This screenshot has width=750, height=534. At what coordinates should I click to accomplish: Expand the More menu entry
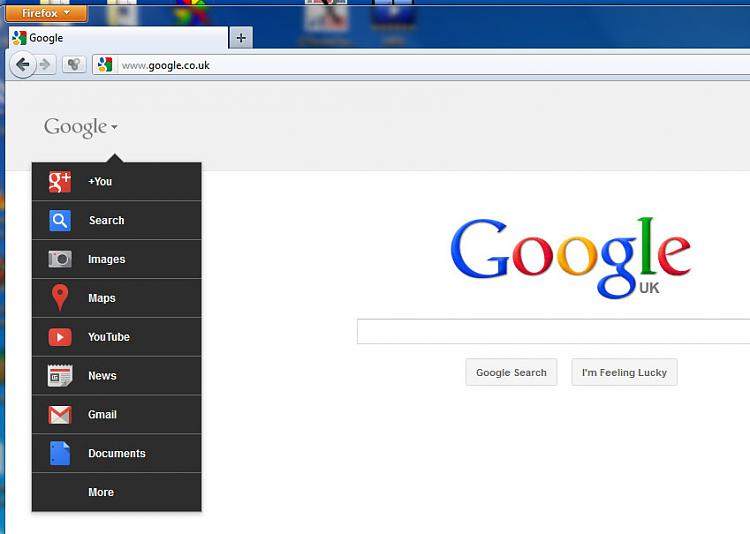(x=117, y=492)
